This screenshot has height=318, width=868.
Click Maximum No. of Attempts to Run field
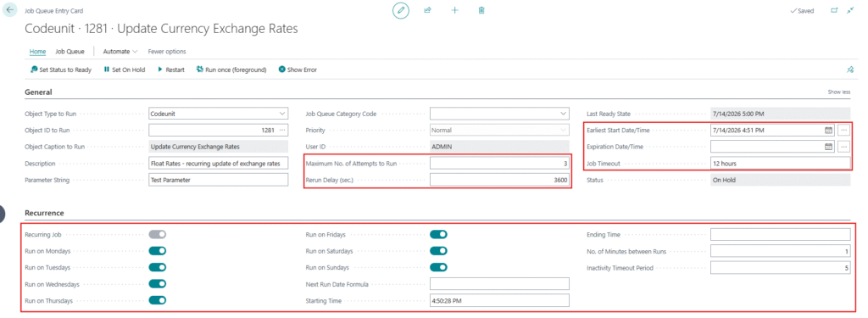499,164
